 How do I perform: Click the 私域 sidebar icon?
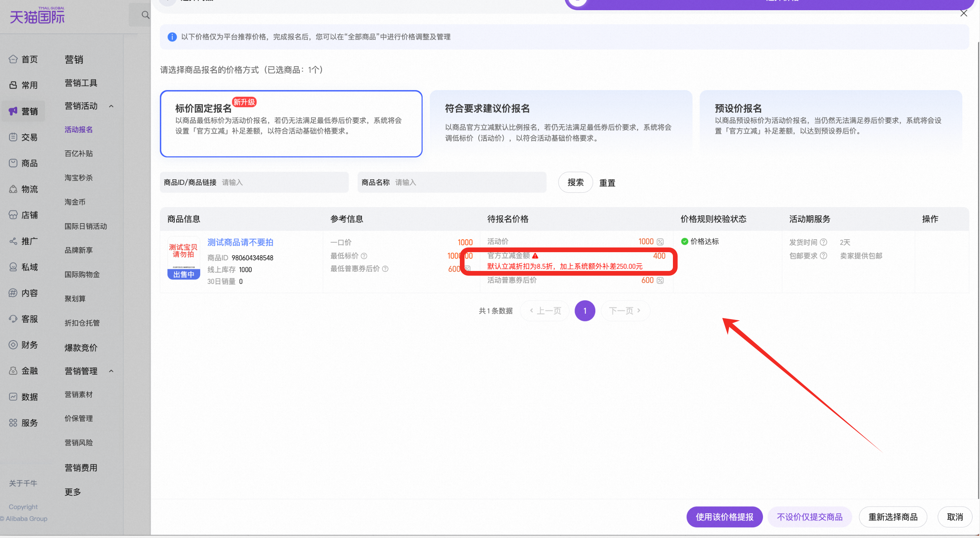coord(13,267)
